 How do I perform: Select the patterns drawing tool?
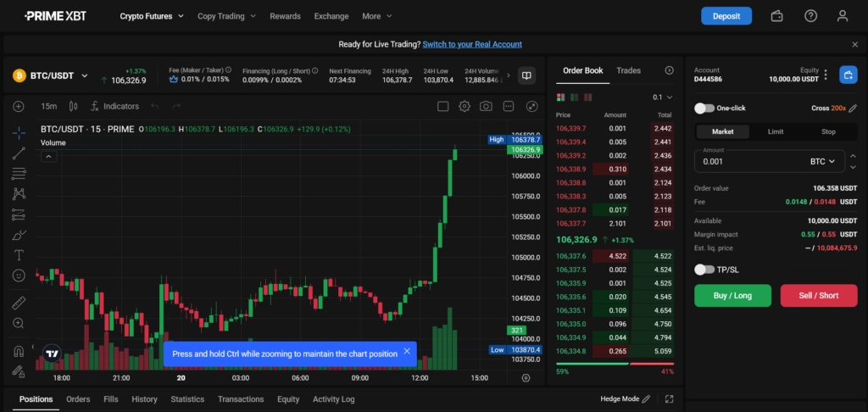click(x=19, y=194)
